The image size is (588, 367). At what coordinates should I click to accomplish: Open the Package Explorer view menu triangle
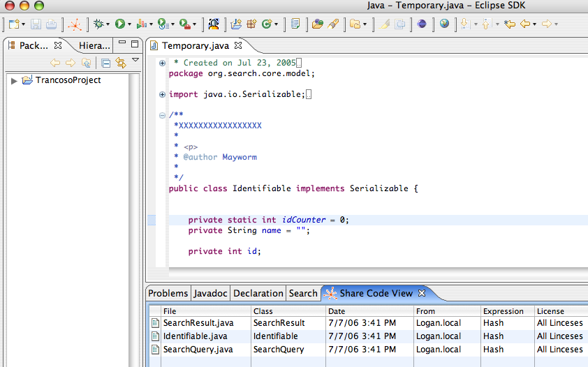pos(135,60)
